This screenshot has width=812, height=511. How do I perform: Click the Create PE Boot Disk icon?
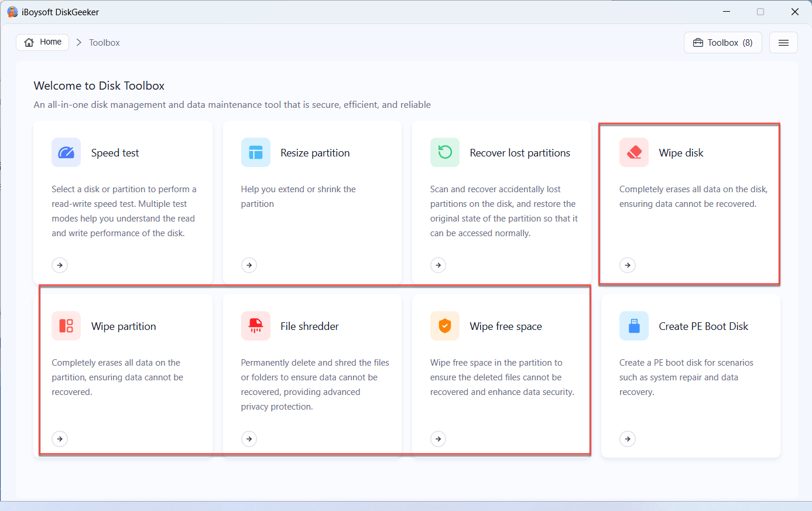634,326
